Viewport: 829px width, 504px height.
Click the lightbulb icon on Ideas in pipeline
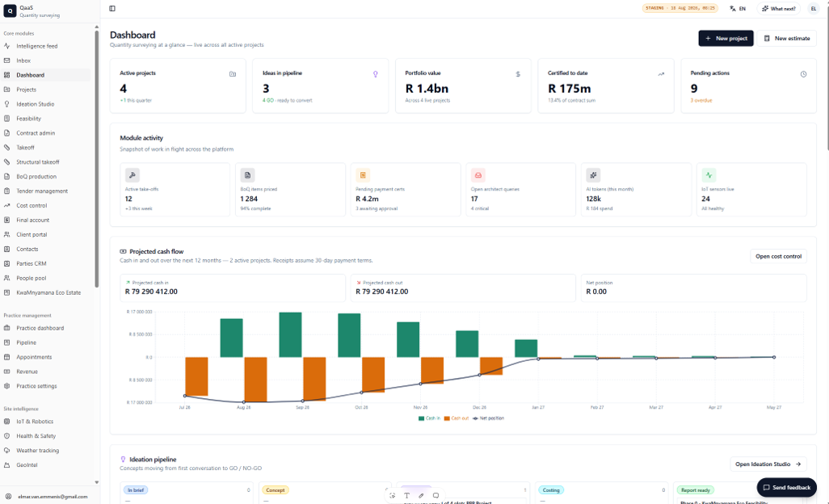(x=376, y=74)
